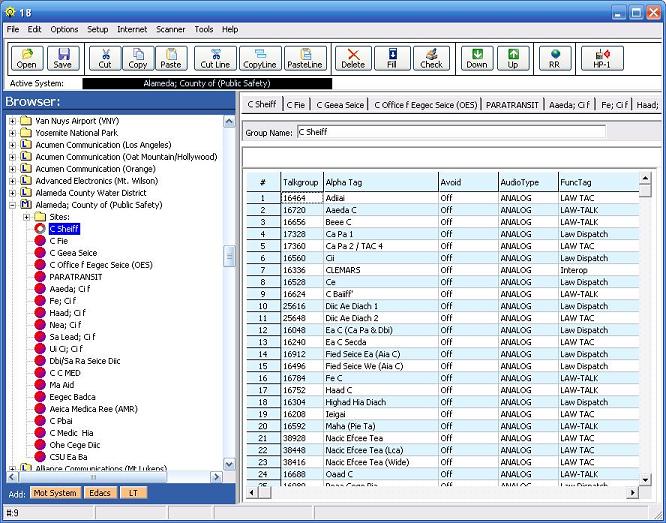
Task: Switch to the PARATRANSIT tab
Action: 513,104
